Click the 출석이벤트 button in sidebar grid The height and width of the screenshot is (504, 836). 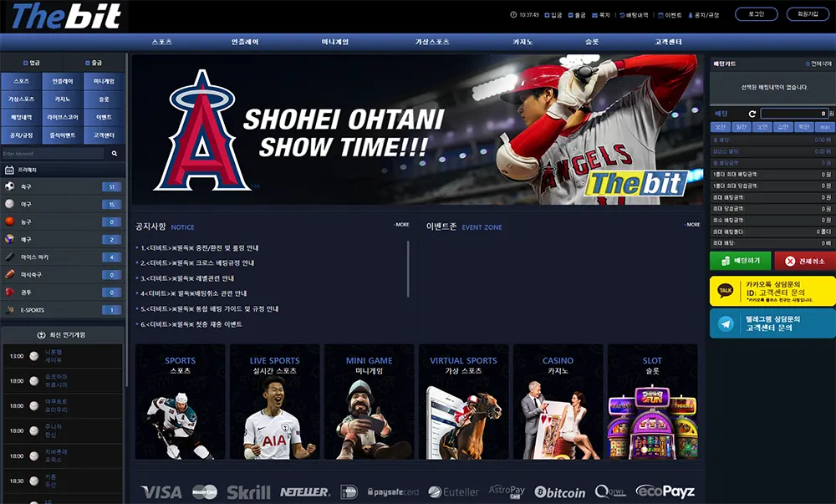(63, 135)
